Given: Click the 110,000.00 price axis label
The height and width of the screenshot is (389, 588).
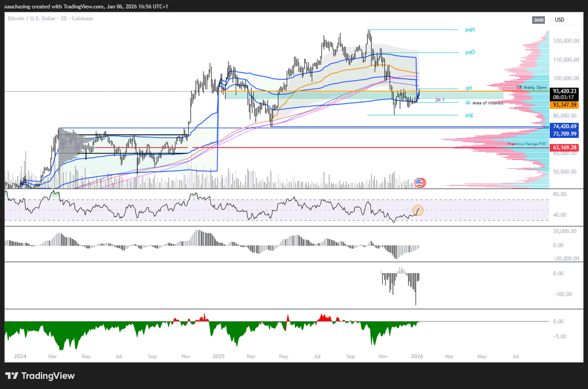Looking at the screenshot, I should tap(566, 60).
